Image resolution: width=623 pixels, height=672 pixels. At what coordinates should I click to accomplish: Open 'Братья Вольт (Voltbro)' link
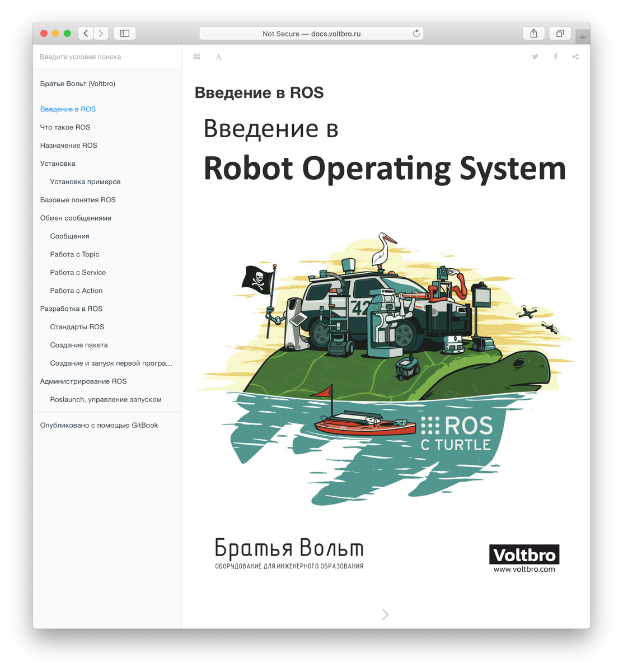click(x=107, y=83)
